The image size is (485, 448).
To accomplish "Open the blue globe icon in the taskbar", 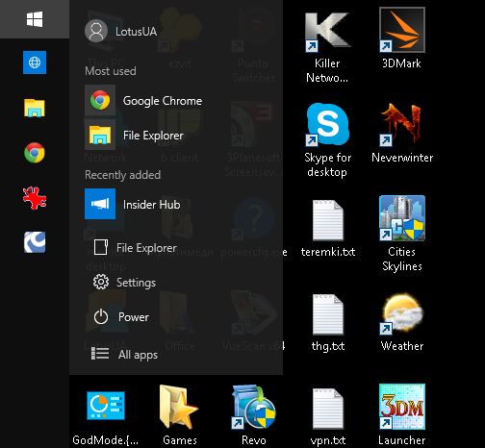I will pos(35,62).
